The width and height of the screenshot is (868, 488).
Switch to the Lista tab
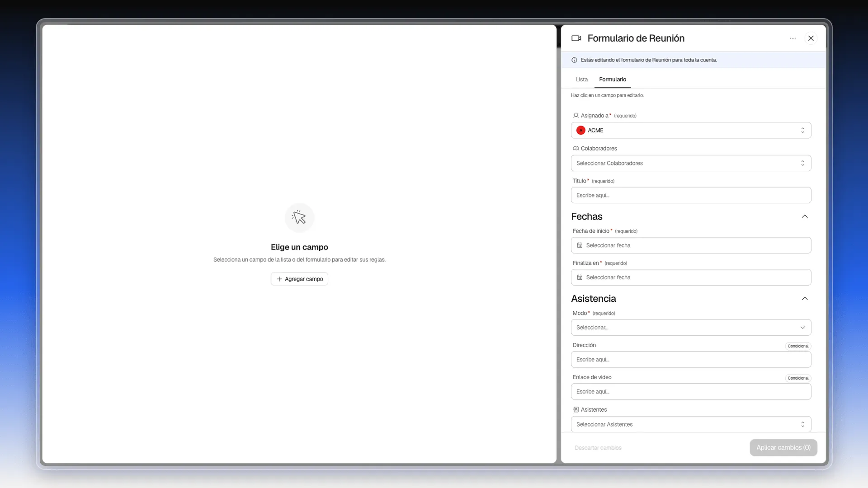click(582, 80)
